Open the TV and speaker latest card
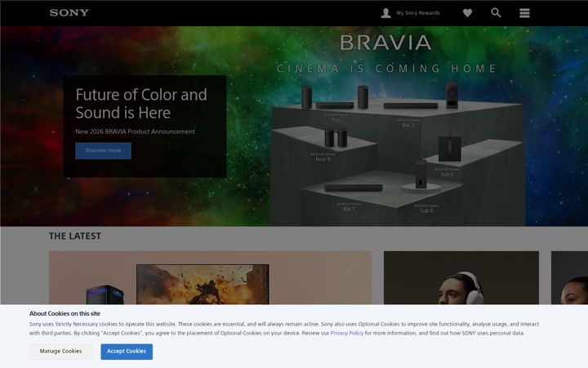This screenshot has width=588, height=368. point(210,278)
